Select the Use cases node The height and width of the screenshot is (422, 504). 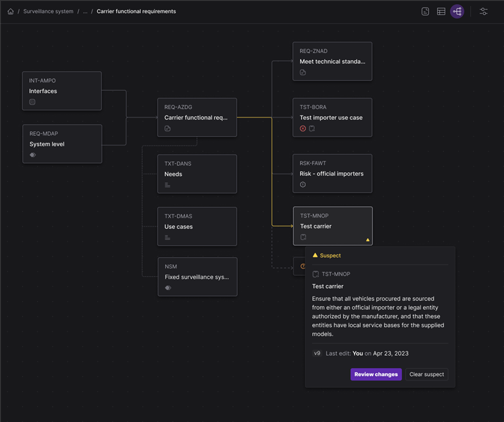(x=197, y=226)
